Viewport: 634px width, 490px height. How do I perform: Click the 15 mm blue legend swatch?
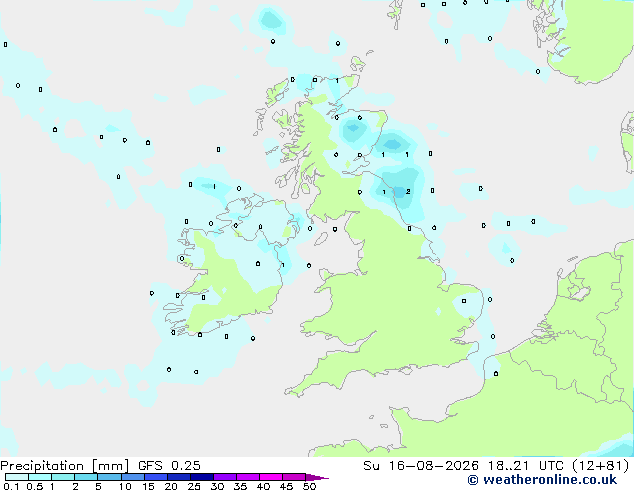[x=156, y=477]
